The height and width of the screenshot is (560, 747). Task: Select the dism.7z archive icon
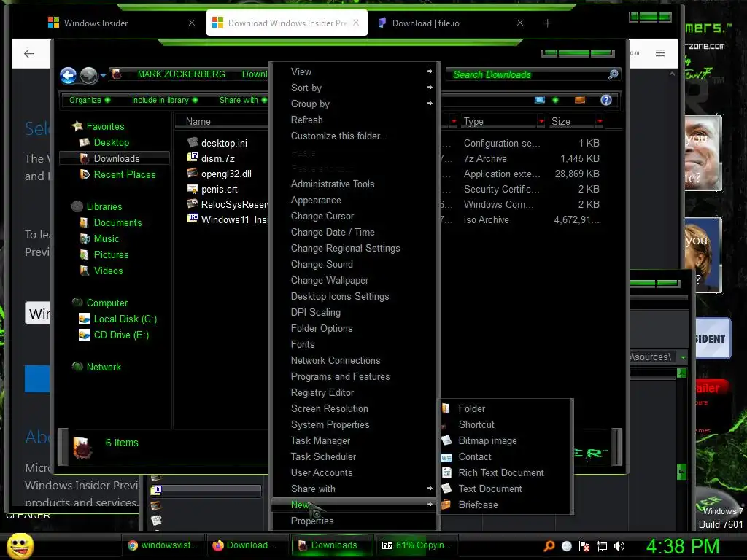point(193,157)
